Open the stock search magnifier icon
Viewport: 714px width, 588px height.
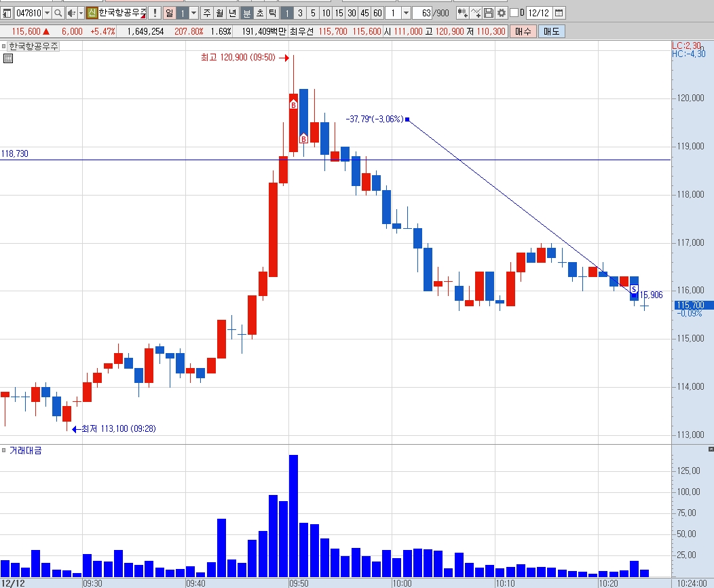pos(58,13)
